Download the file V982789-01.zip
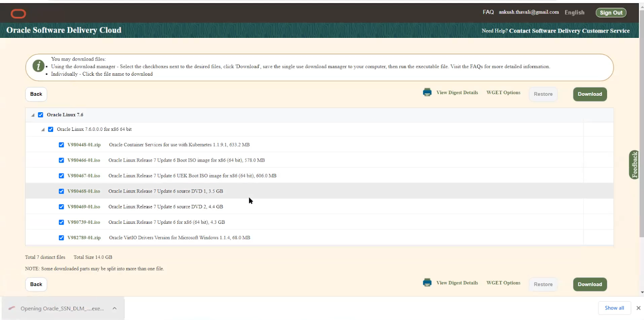The height and width of the screenshot is (320, 644). [84, 238]
